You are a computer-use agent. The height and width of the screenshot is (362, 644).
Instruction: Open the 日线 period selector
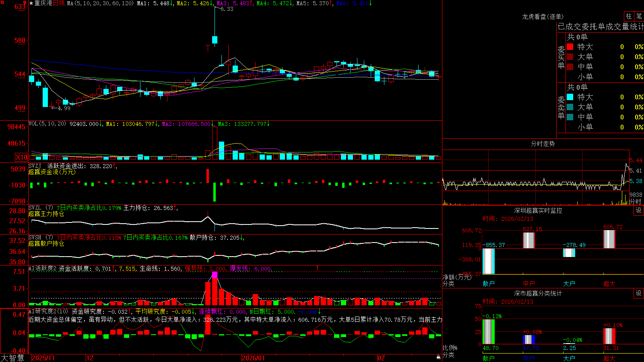point(59,3)
